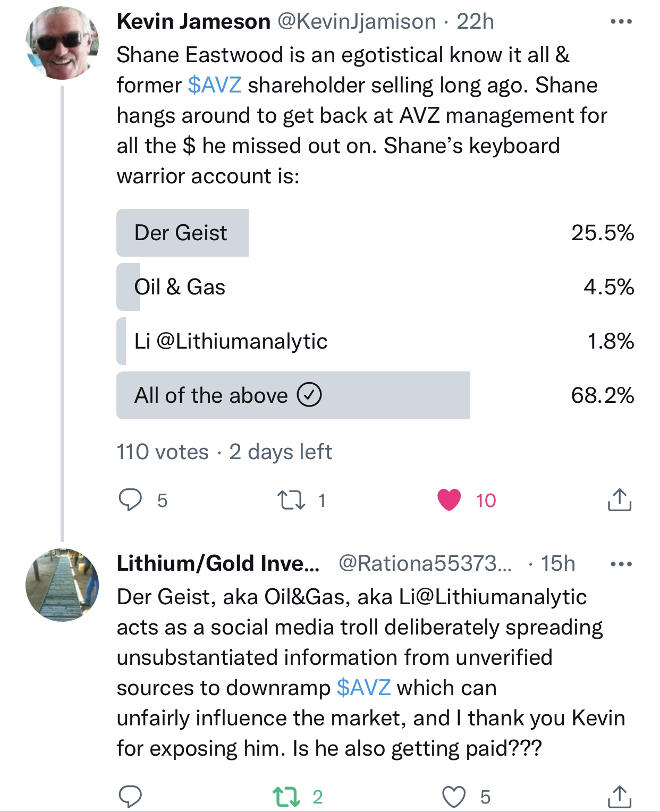Retweet Kevin Jameson's poll tweet

coord(291,500)
